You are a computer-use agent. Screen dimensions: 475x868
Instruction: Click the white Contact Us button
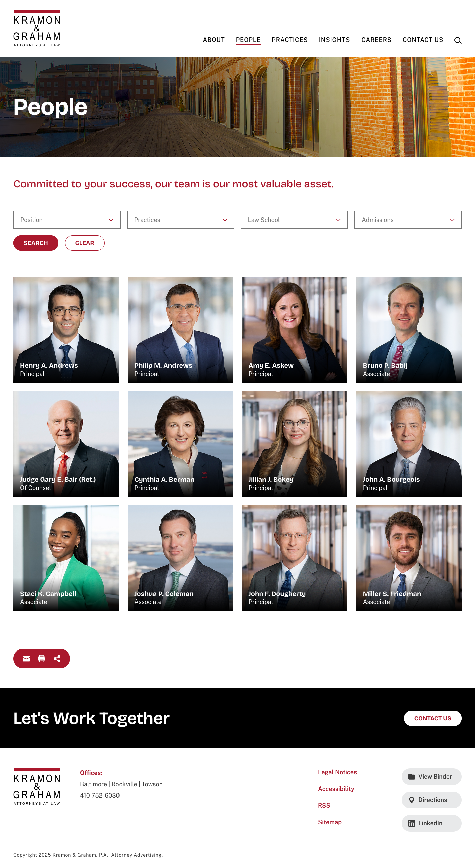pyautogui.click(x=432, y=718)
